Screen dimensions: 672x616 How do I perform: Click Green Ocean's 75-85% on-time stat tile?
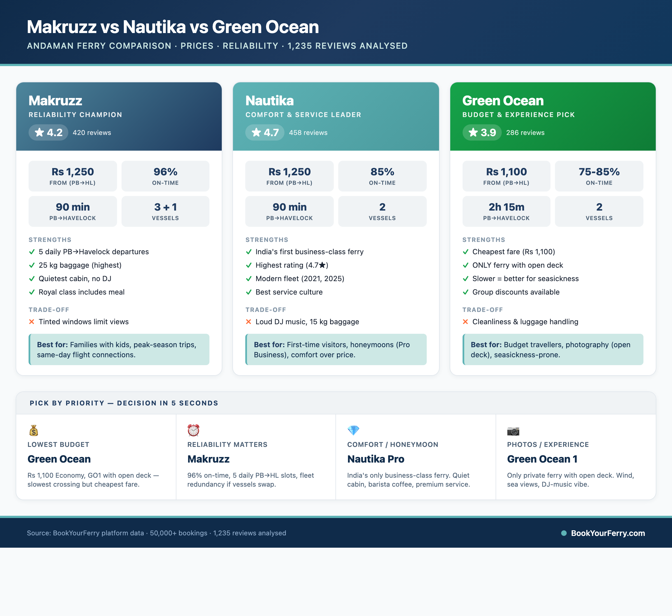[599, 176]
